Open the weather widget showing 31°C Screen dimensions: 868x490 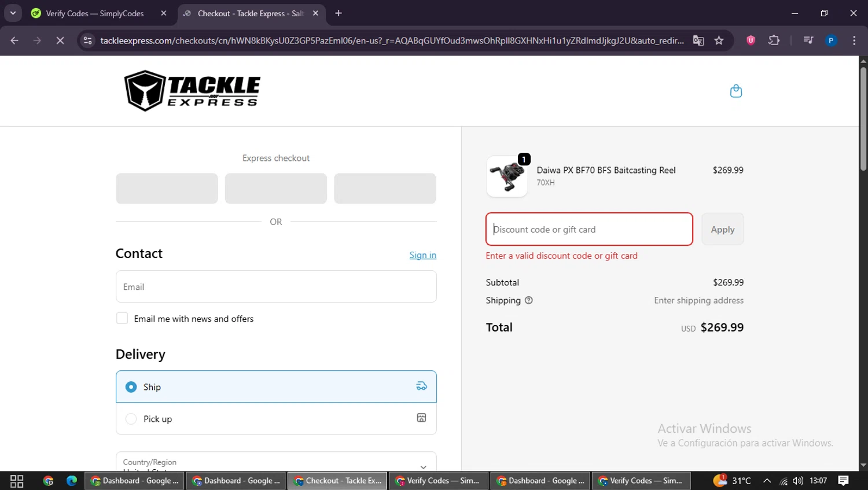pos(732,481)
